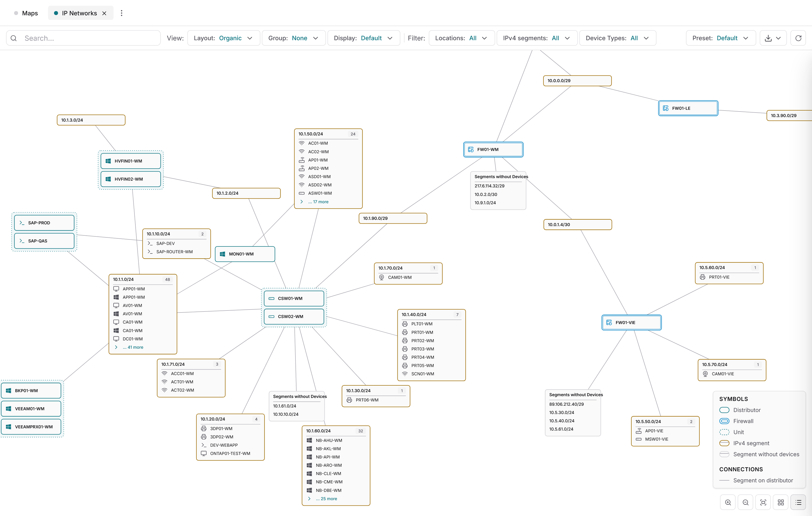Select the VEEAM01-WM node
The height and width of the screenshot is (516, 812).
point(31,409)
